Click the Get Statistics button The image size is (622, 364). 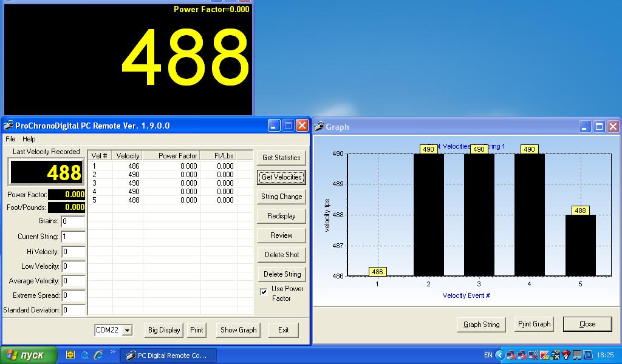(x=281, y=158)
